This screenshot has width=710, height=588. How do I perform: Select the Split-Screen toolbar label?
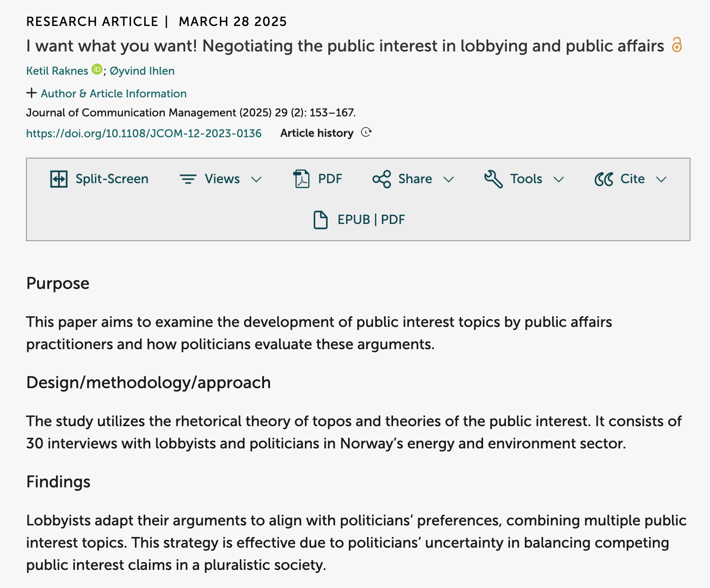coord(112,179)
